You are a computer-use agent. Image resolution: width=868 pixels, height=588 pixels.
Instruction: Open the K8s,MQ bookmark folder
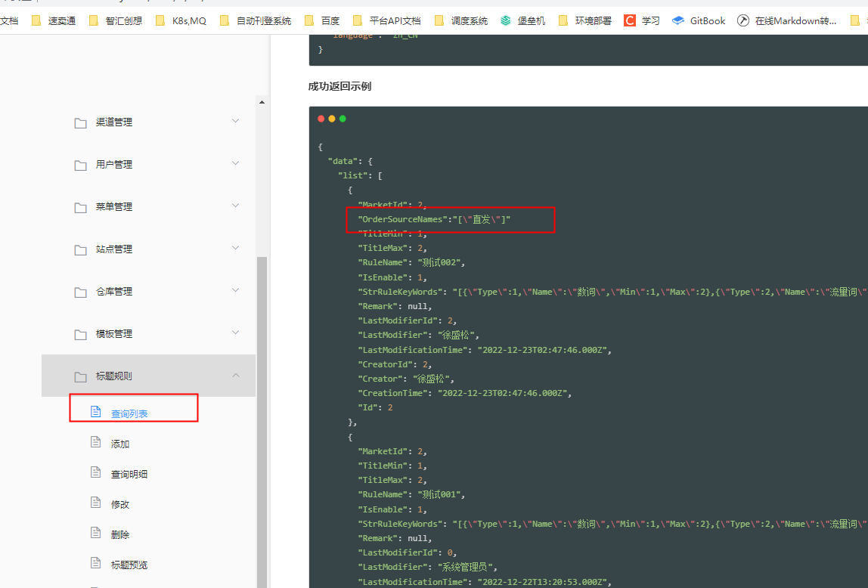click(x=181, y=21)
